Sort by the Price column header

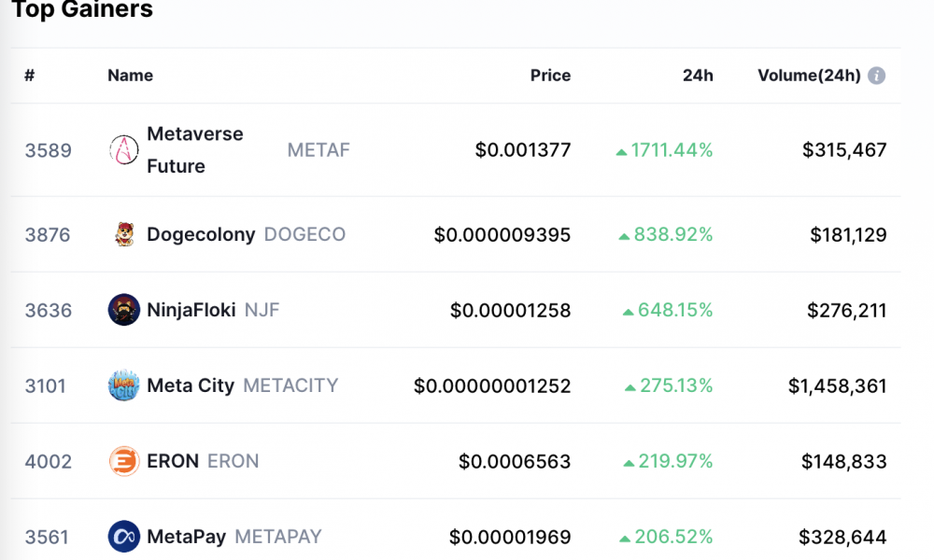coord(550,76)
